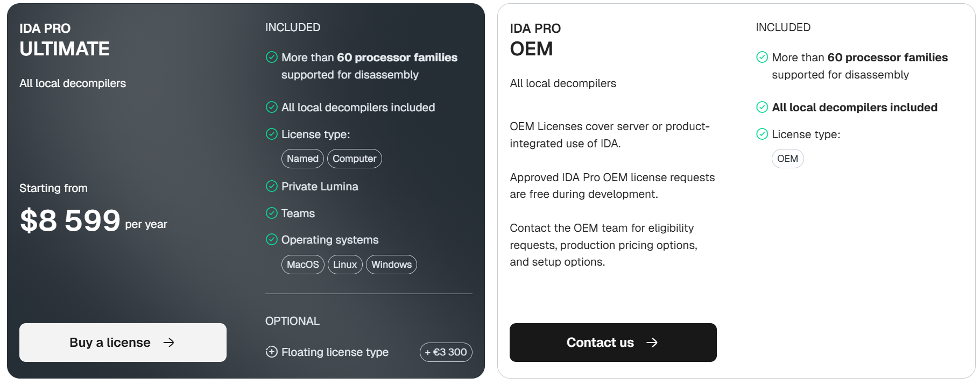Click the checkmark icon next to Private Lumina
Image resolution: width=980 pixels, height=392 pixels.
click(x=272, y=186)
